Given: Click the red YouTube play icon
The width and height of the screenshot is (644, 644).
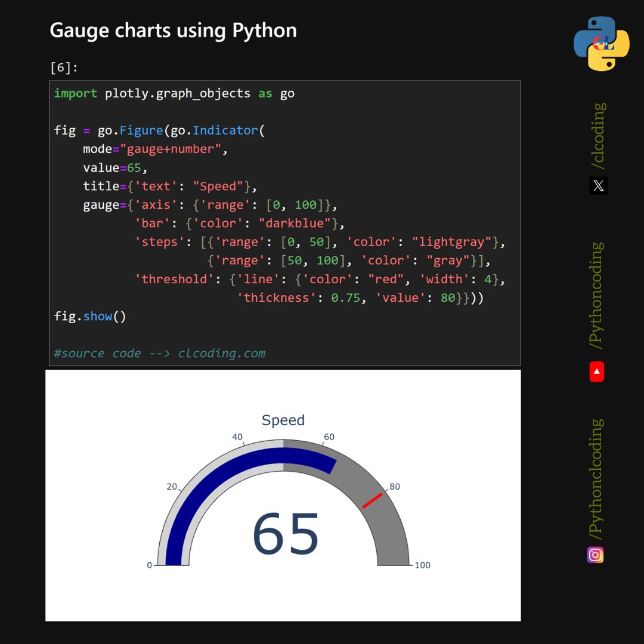Looking at the screenshot, I should (597, 371).
